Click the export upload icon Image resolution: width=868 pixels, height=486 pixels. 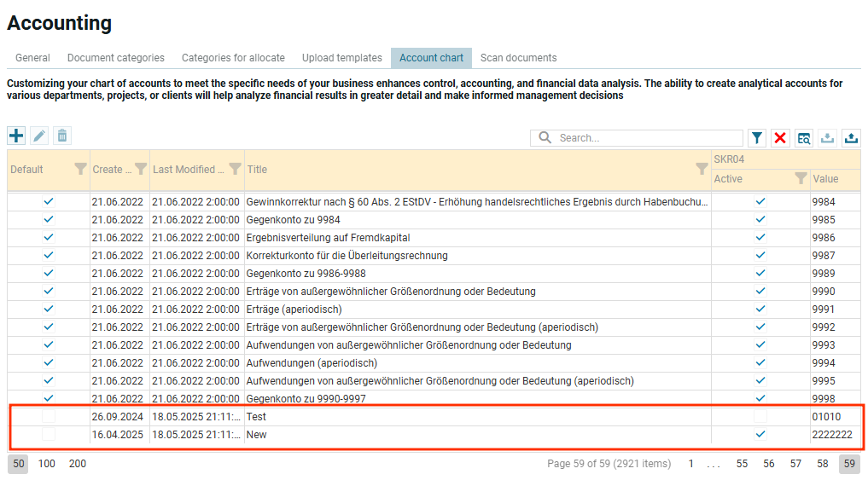click(851, 138)
